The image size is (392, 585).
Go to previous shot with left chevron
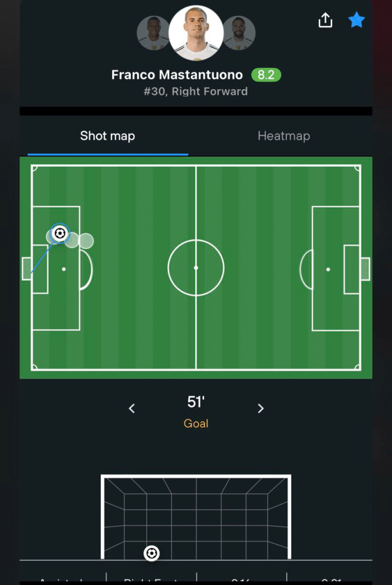point(132,408)
